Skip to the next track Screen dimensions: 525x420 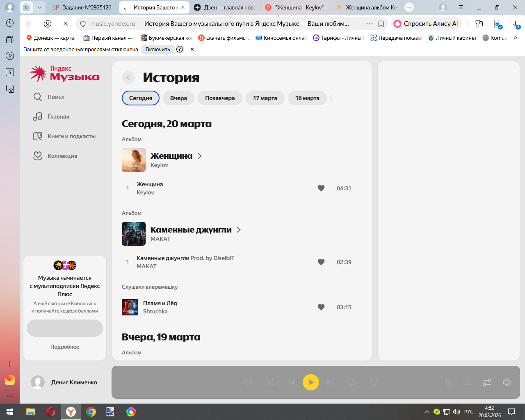pos(330,382)
